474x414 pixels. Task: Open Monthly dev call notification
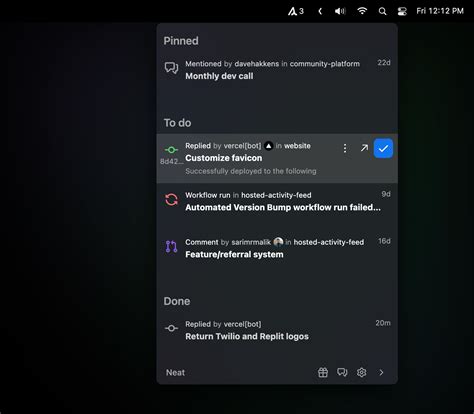pos(277,70)
